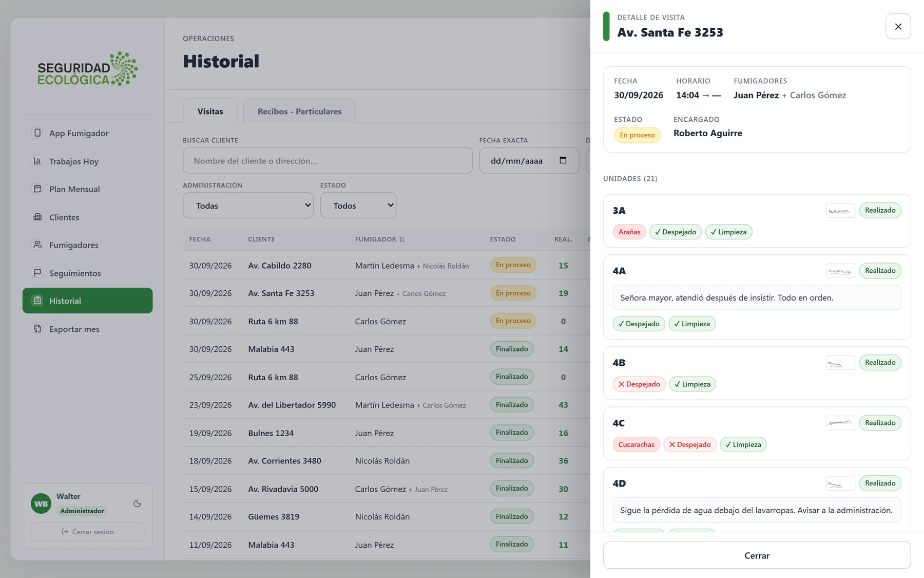Click Realizado badge on unit 4B
The width and height of the screenshot is (924, 578).
click(x=880, y=363)
